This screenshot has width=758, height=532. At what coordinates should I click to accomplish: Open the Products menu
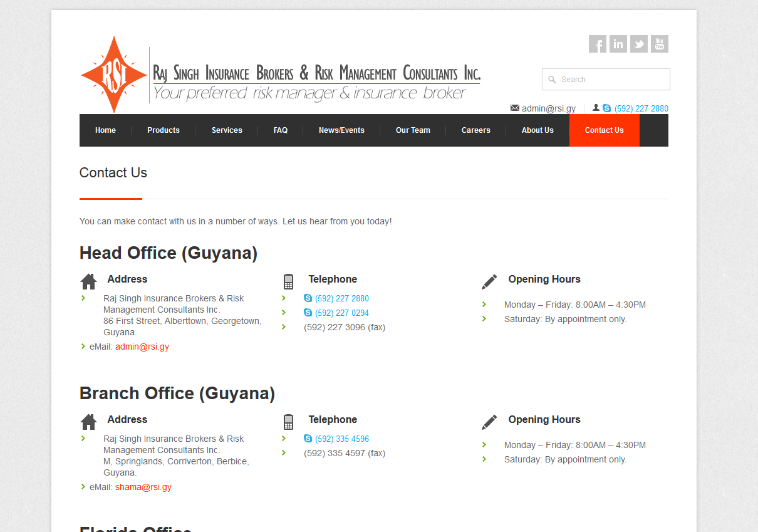[164, 130]
